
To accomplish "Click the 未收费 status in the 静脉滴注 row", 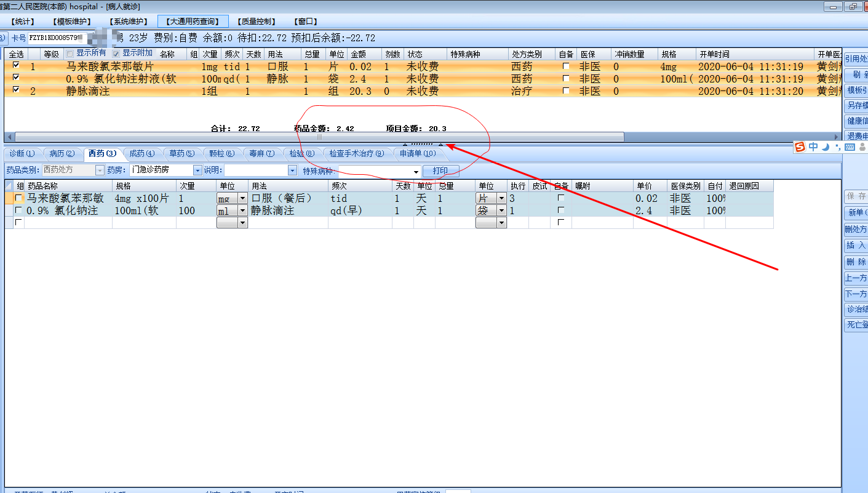I will point(423,90).
